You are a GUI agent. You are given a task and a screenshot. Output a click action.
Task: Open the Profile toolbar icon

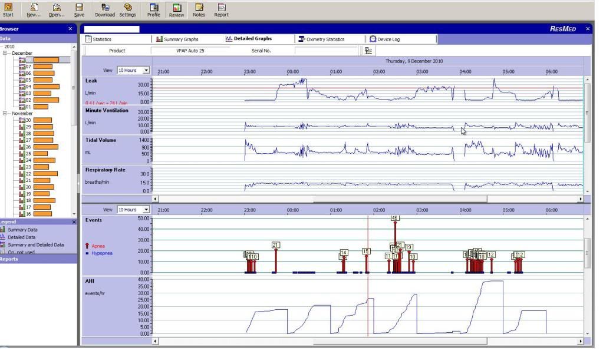153,10
